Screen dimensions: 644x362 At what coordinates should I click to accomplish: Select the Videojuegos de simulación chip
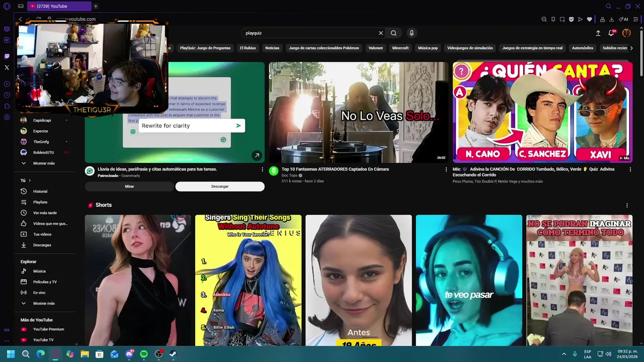pos(470,48)
